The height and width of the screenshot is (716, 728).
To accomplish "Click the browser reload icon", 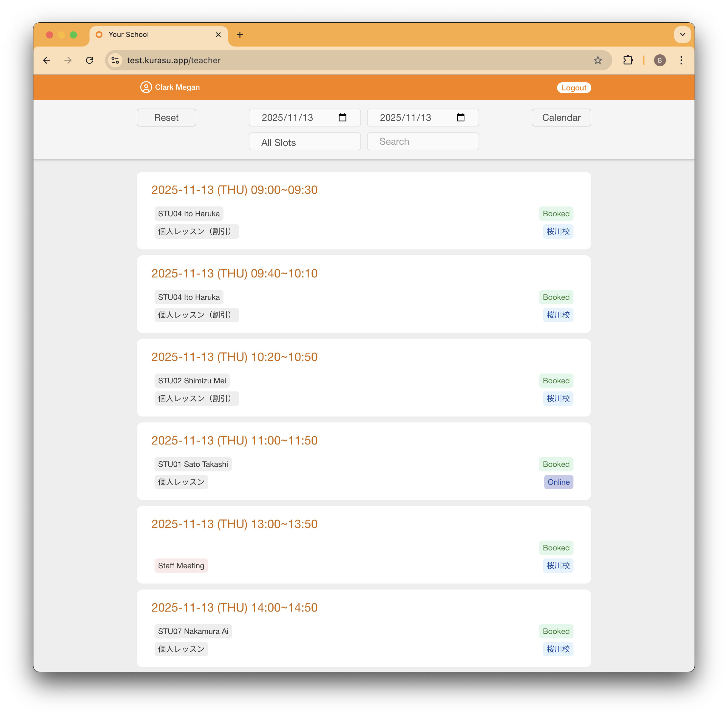I will click(90, 60).
